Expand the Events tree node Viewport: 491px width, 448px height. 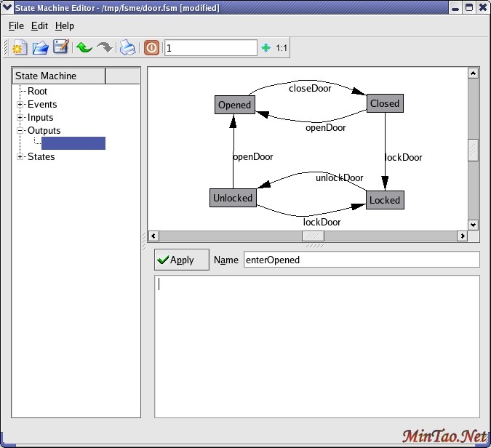tap(20, 105)
